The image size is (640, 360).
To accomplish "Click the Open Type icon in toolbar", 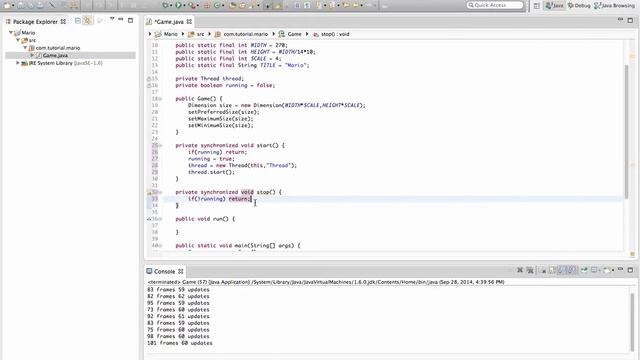I will pyautogui.click(x=232, y=5).
